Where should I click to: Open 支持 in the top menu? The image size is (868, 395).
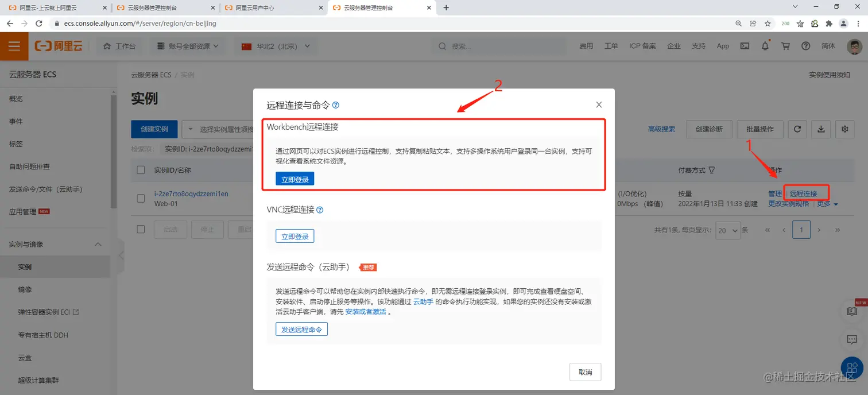click(699, 46)
